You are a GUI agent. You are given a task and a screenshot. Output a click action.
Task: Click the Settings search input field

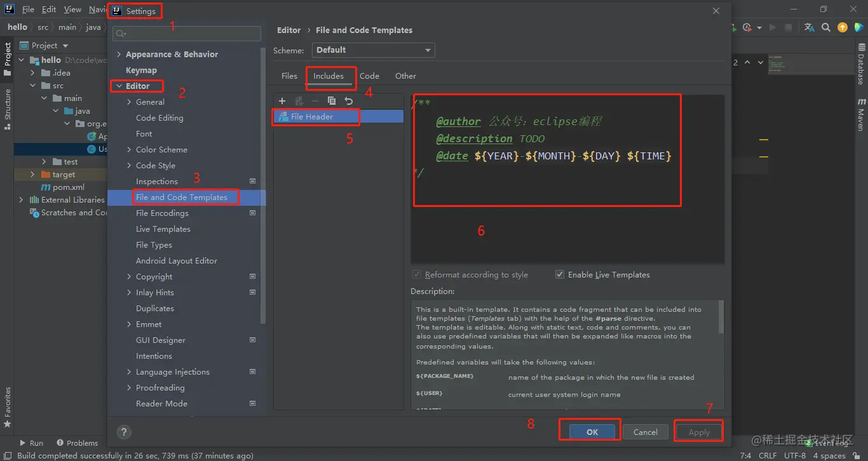(x=187, y=34)
